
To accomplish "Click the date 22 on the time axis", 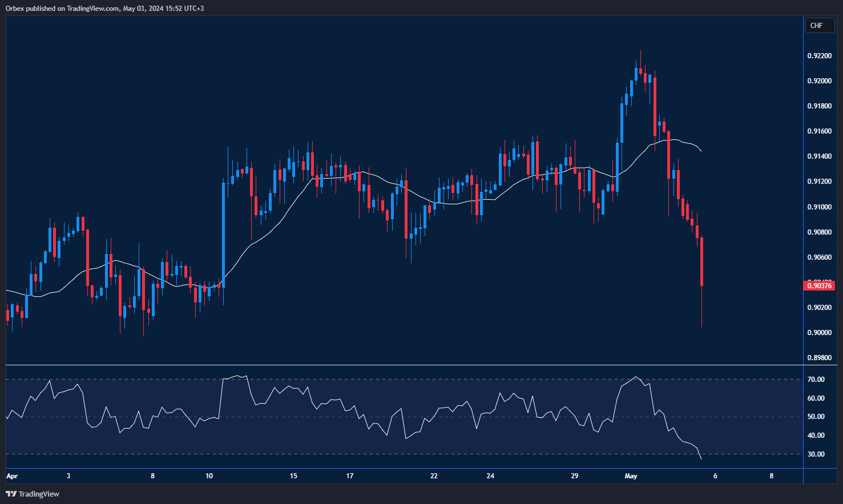I will 433,475.
